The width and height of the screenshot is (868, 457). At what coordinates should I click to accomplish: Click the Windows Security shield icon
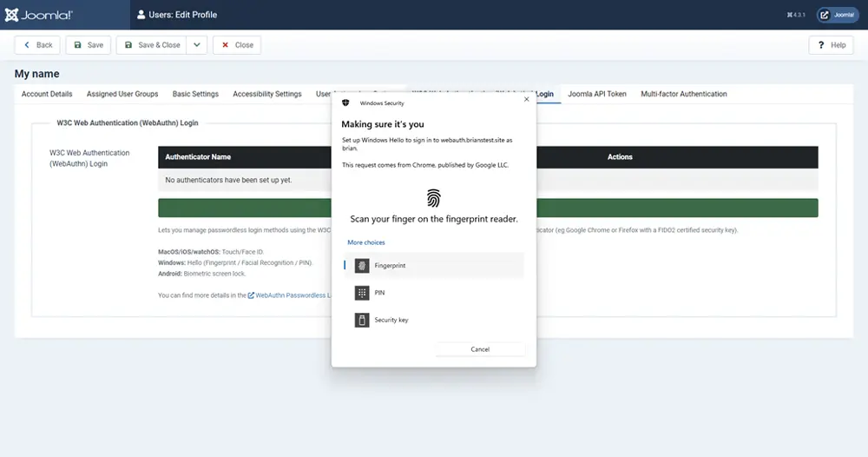point(345,103)
